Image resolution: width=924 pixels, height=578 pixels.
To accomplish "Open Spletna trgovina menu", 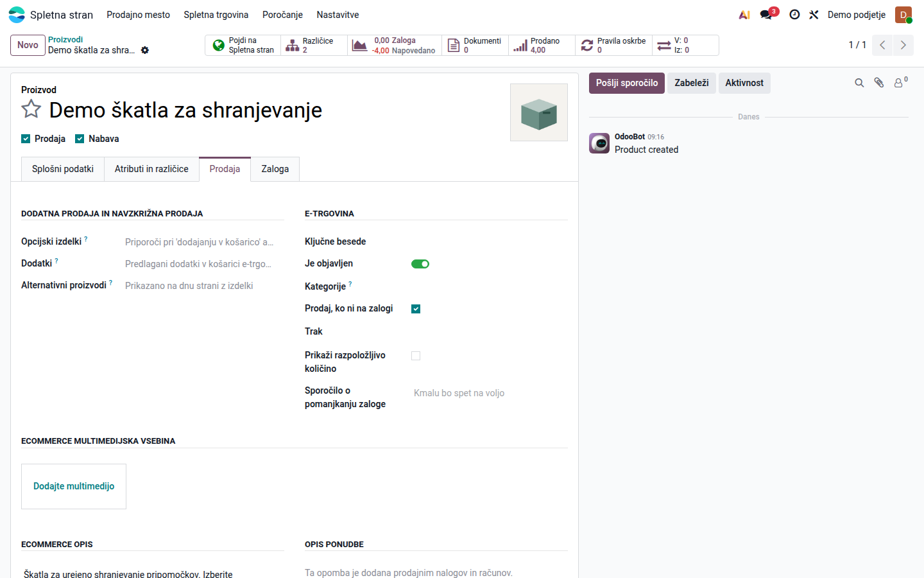I will click(216, 15).
